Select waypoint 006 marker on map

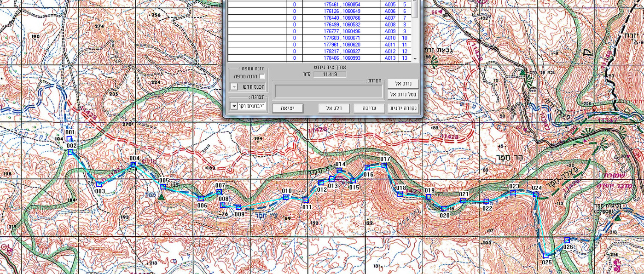(201, 199)
